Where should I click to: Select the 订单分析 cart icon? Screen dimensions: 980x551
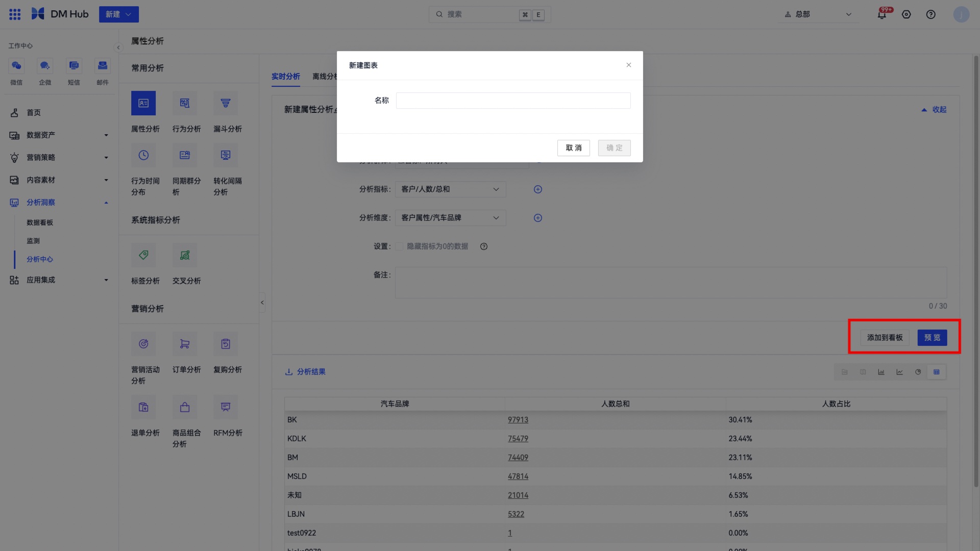pyautogui.click(x=185, y=344)
